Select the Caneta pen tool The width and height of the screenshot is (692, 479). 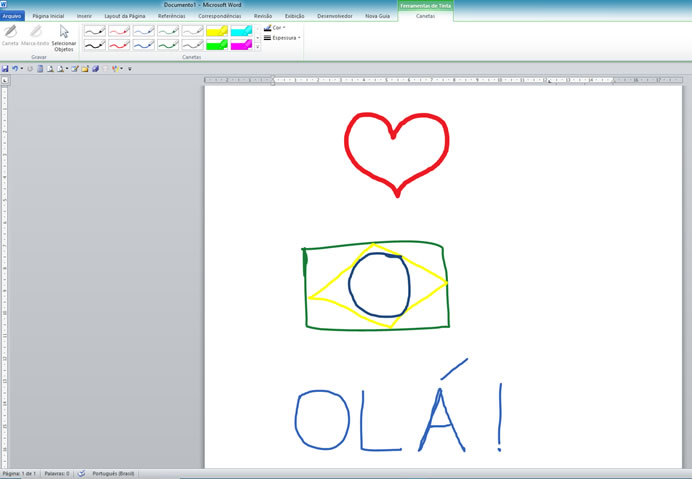(x=10, y=36)
